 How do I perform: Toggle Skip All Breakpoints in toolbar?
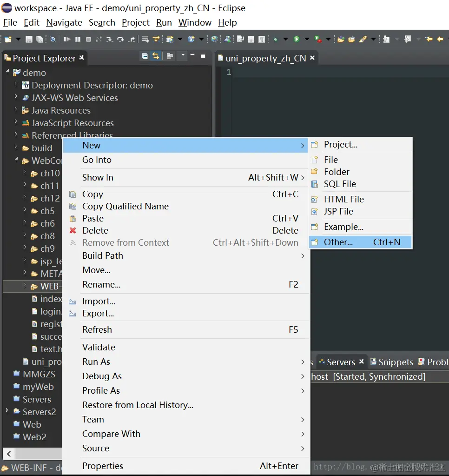coord(53,39)
